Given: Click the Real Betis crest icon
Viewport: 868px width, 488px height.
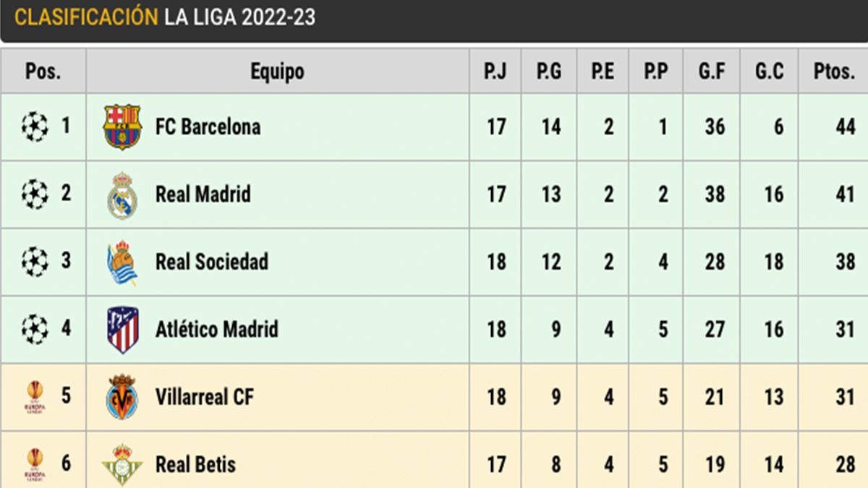Looking at the screenshot, I should click(x=122, y=464).
